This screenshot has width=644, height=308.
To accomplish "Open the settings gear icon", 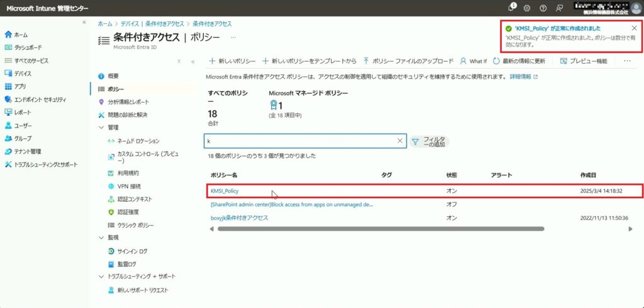I will point(527,8).
